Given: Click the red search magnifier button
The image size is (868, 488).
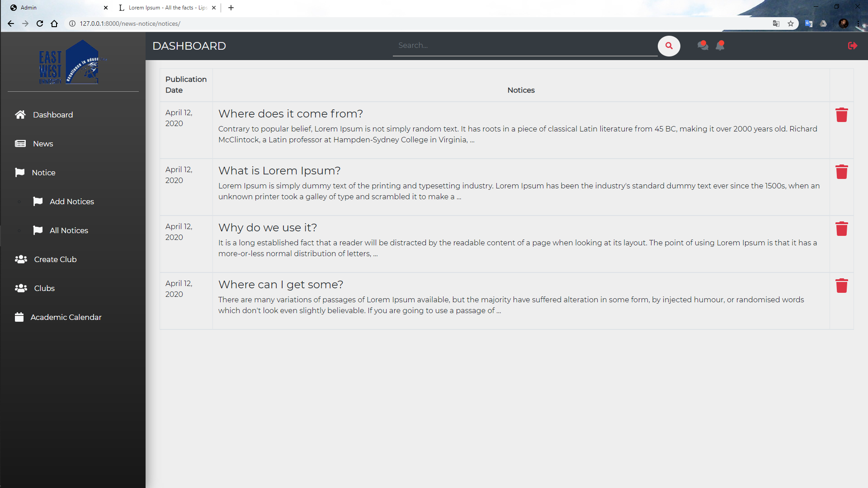Looking at the screenshot, I should pos(669,46).
